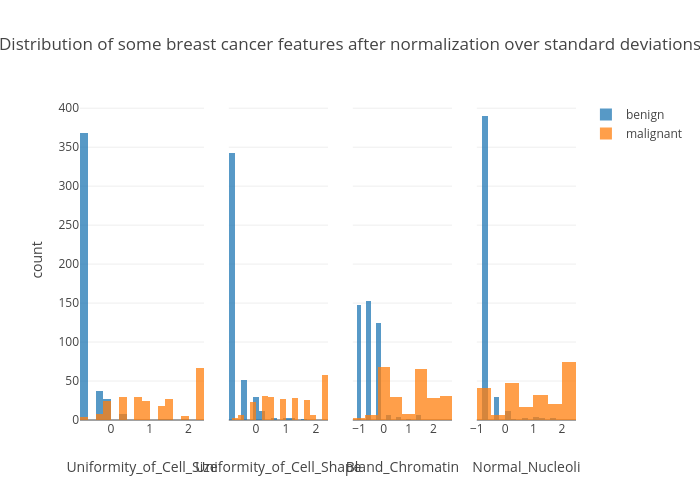Image resolution: width=700 pixels, height=500 pixels.
Task: Select the chart title text
Action: [x=349, y=45]
